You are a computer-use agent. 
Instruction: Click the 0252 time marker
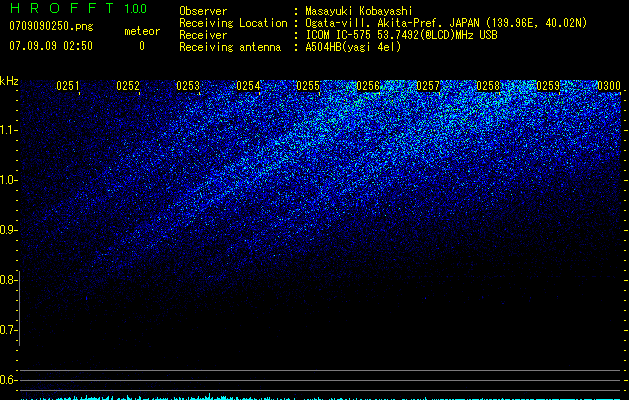tap(128, 86)
